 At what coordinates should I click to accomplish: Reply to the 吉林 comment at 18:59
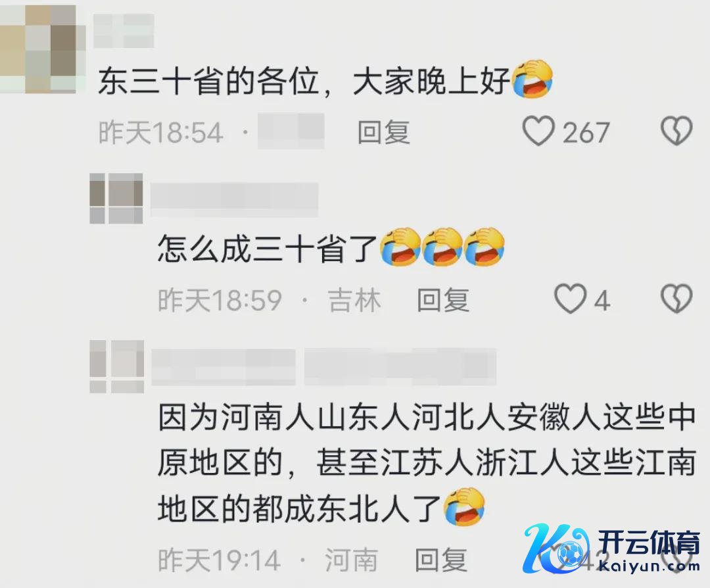coord(443,300)
